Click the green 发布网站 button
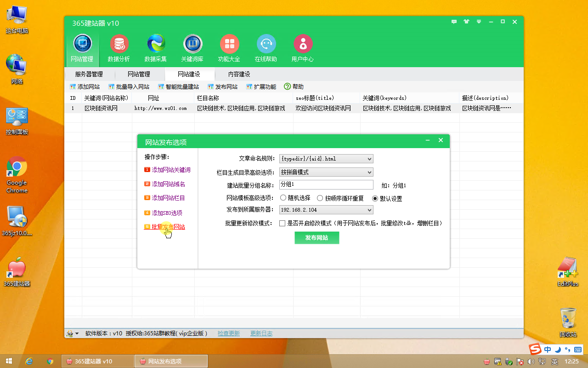The height and width of the screenshot is (368, 588). click(317, 238)
